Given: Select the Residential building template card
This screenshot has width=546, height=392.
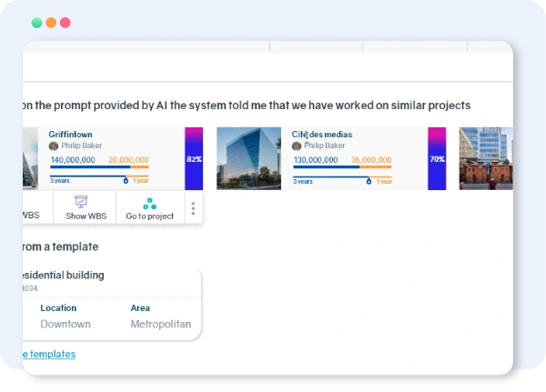Looking at the screenshot, I should (109, 303).
